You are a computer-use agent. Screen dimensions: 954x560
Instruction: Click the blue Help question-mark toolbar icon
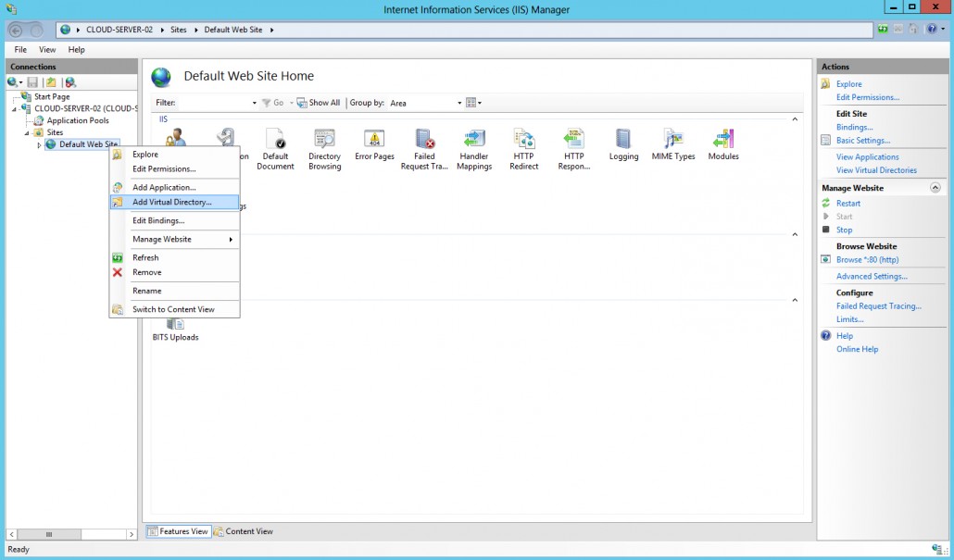[x=932, y=30]
